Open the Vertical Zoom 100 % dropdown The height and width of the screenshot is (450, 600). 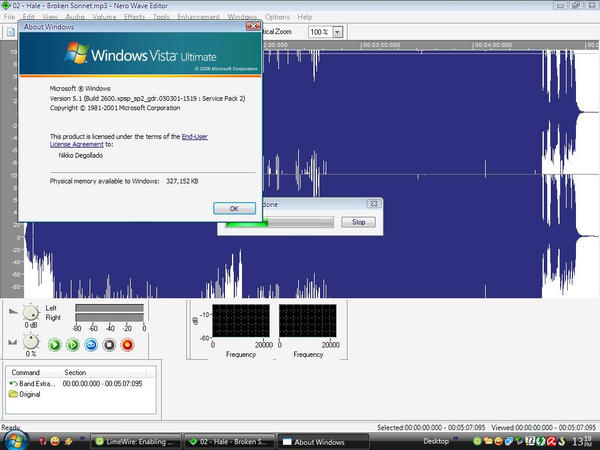[338, 32]
